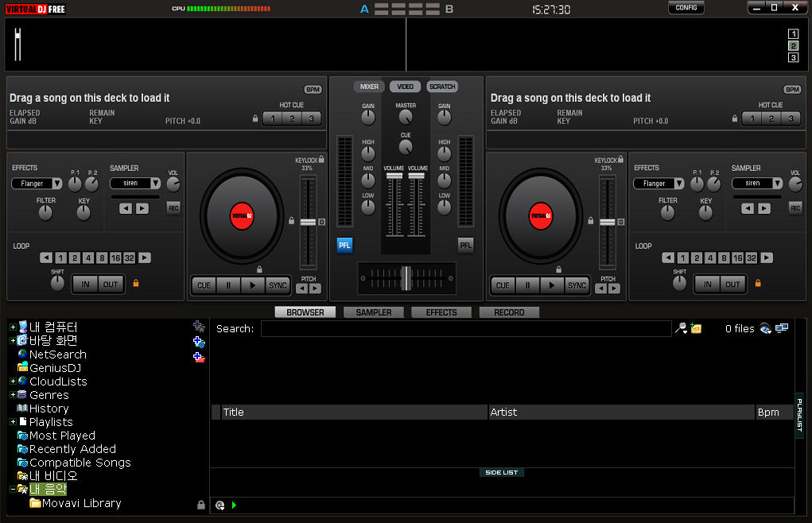Toggle left deck hot cue lock
The width and height of the screenshot is (812, 523).
[x=254, y=118]
